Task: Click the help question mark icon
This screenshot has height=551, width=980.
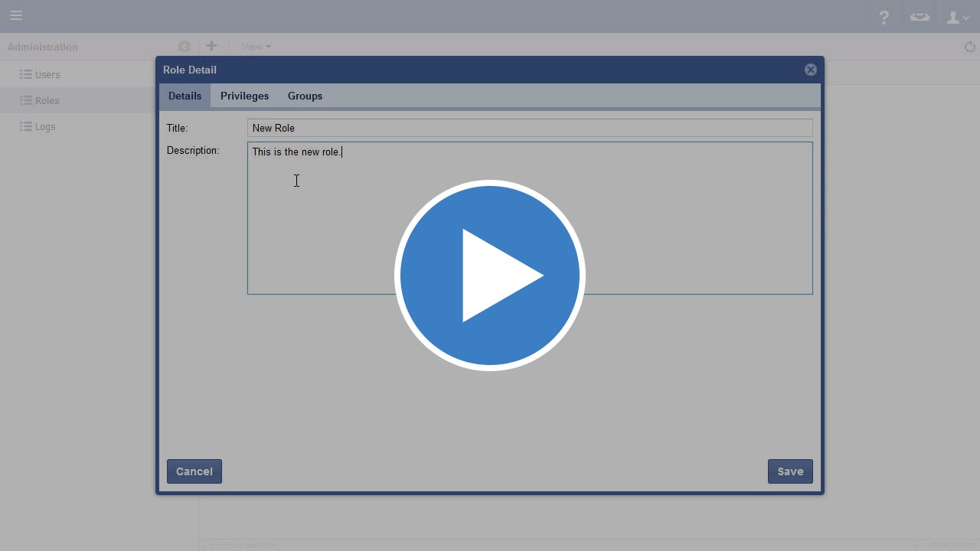Action: coord(884,17)
